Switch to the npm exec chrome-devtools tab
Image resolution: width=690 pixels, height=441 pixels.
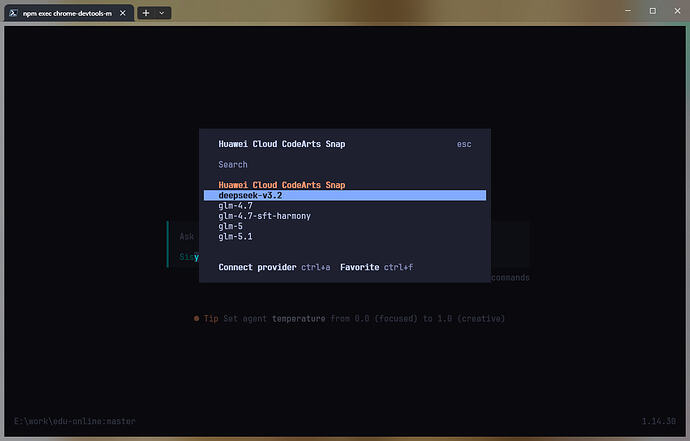pyautogui.click(x=69, y=13)
